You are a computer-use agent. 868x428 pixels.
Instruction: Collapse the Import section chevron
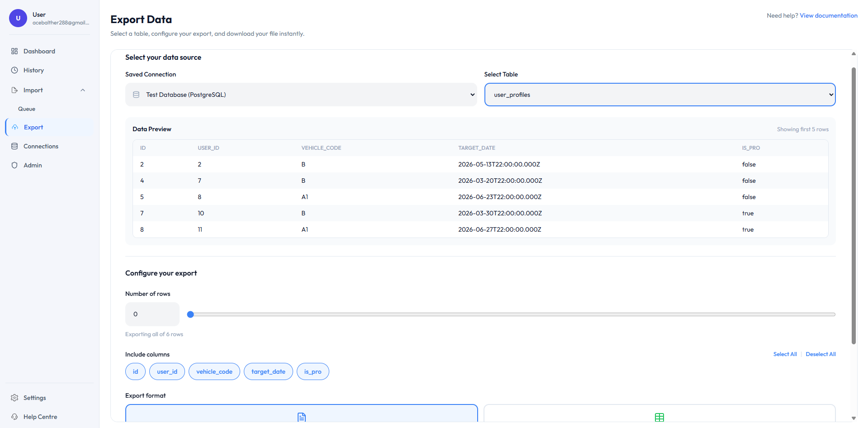[x=82, y=90]
